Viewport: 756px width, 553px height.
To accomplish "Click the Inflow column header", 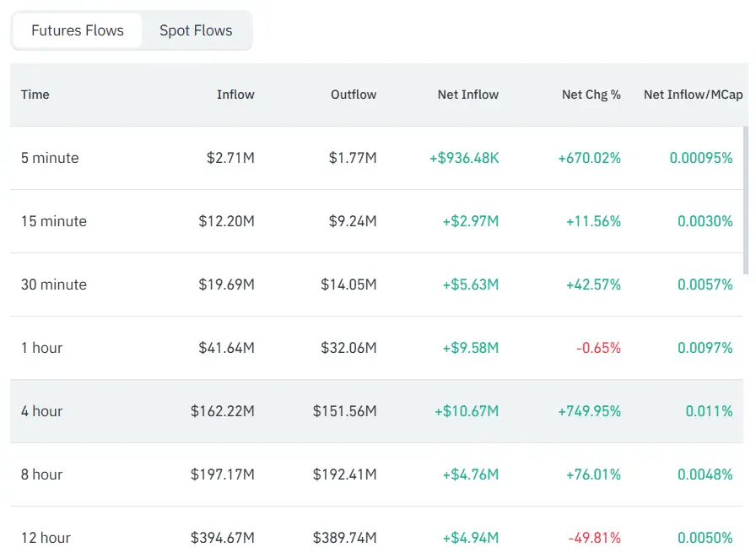I will click(x=235, y=95).
